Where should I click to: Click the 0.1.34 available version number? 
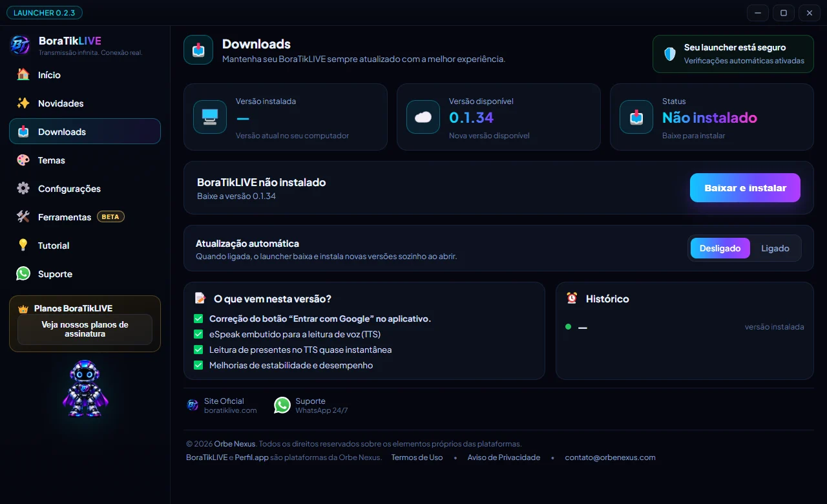[471, 118]
